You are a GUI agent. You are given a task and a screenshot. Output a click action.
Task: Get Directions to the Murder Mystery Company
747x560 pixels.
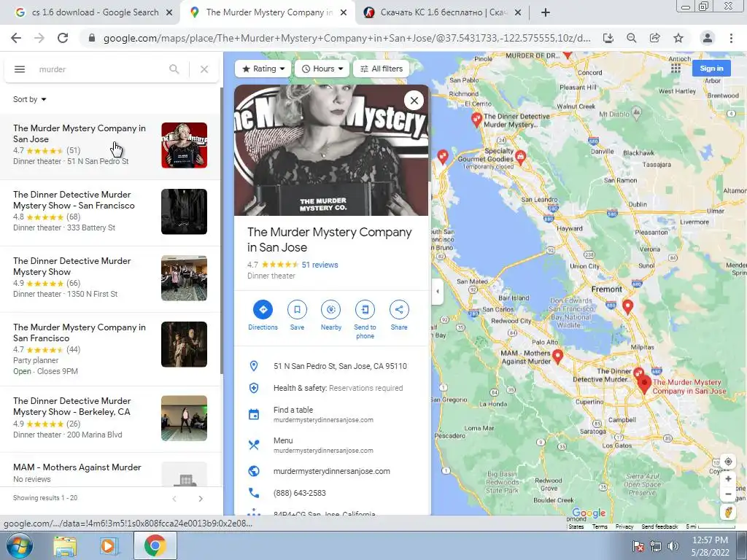coord(263,315)
